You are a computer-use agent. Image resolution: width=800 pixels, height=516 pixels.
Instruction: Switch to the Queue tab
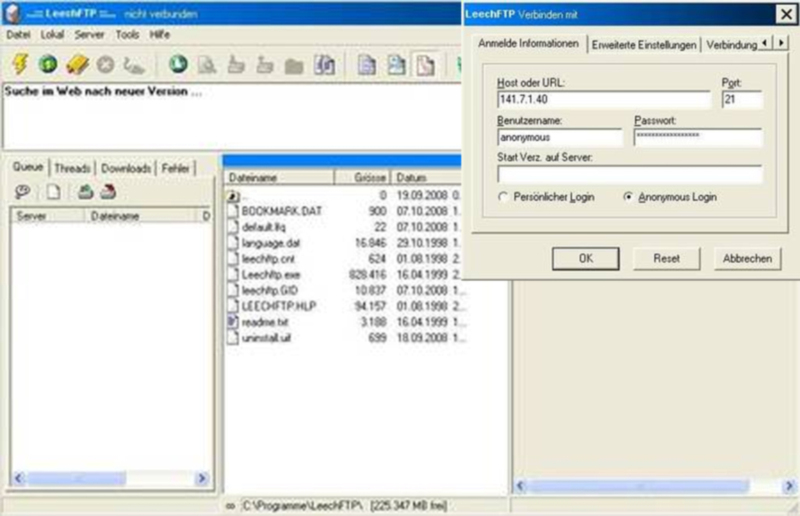click(28, 167)
